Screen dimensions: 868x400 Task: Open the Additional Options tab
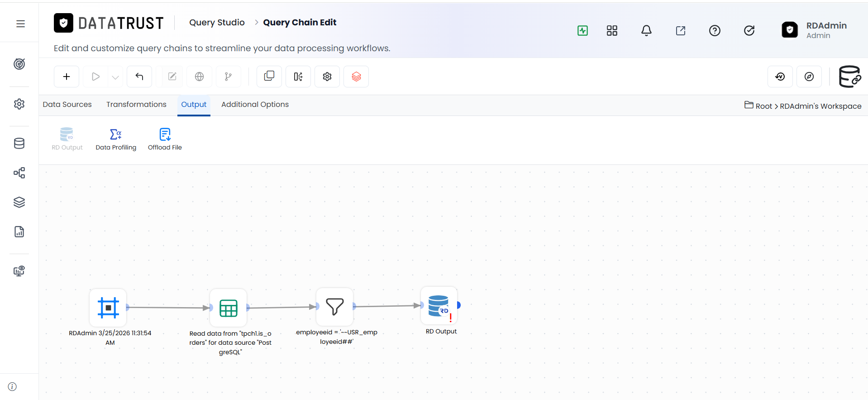pyautogui.click(x=255, y=104)
